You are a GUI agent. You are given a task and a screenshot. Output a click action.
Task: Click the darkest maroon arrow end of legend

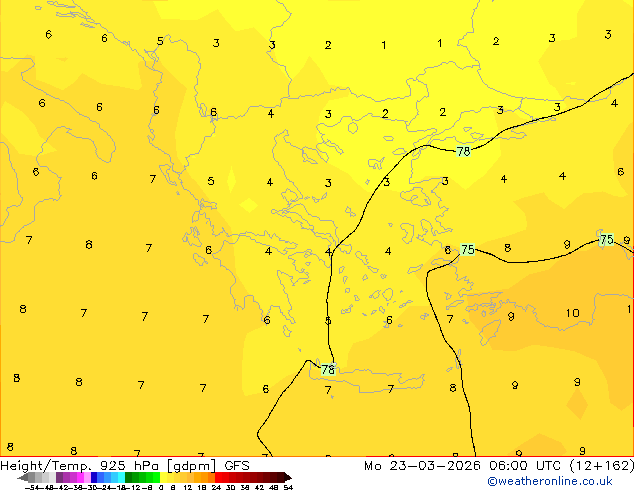click(x=287, y=477)
